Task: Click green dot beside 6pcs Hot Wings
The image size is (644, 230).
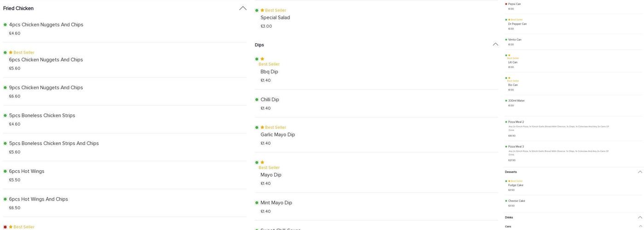Action: click(x=5, y=172)
